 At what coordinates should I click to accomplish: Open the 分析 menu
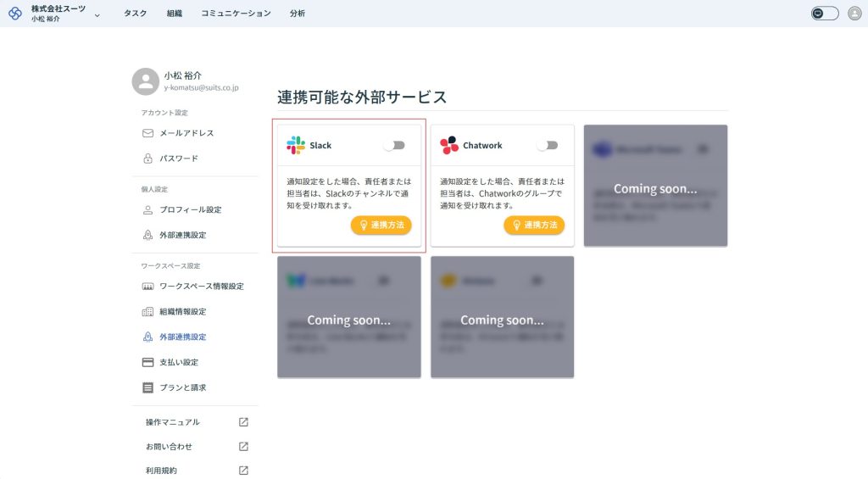(x=298, y=14)
